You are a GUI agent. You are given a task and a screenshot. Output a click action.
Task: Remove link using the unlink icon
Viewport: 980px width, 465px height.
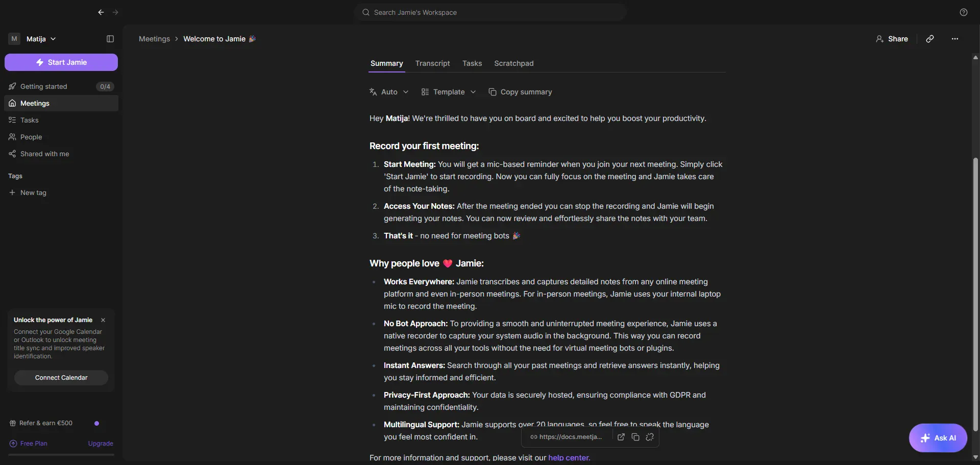(650, 437)
